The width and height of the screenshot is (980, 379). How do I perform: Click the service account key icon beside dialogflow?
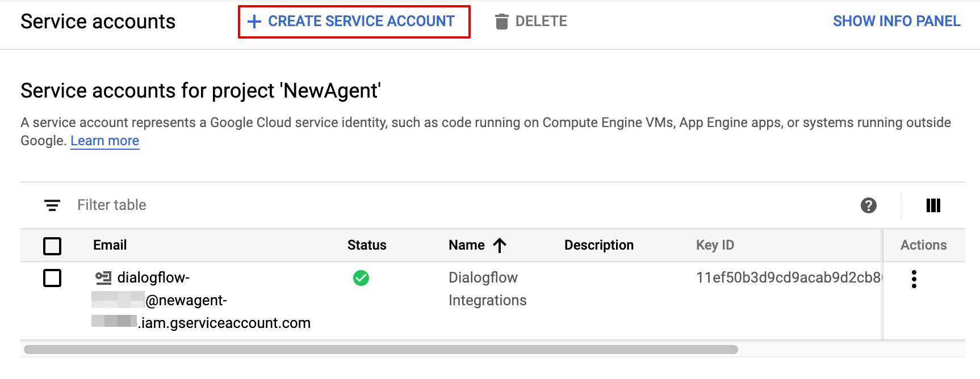tap(103, 278)
